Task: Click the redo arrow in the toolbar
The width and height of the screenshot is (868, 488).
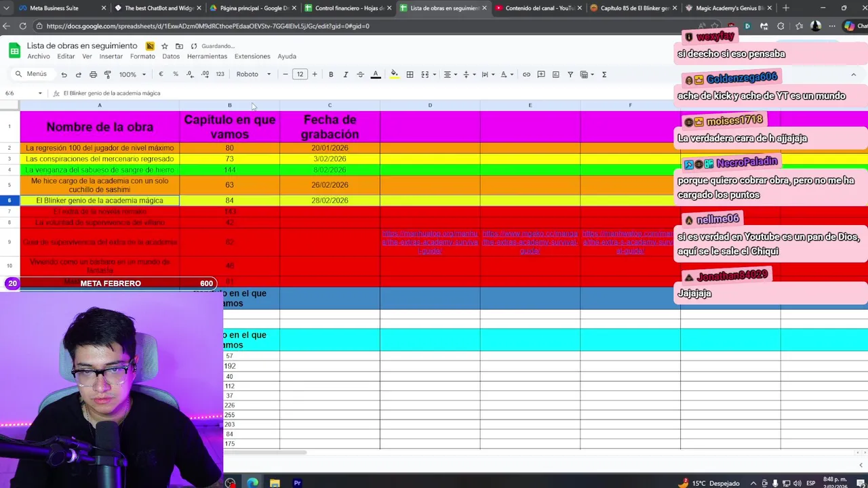Action: tap(79, 75)
